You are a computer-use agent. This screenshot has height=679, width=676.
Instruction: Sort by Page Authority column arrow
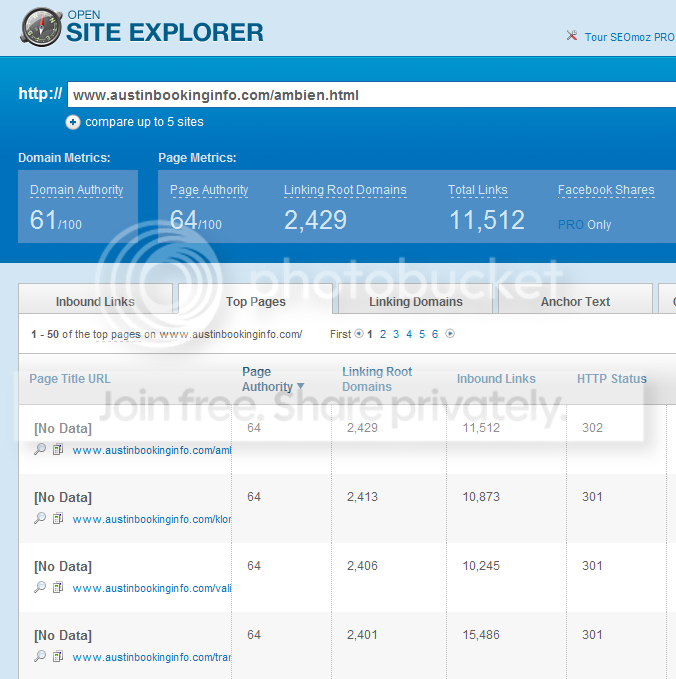coord(301,386)
